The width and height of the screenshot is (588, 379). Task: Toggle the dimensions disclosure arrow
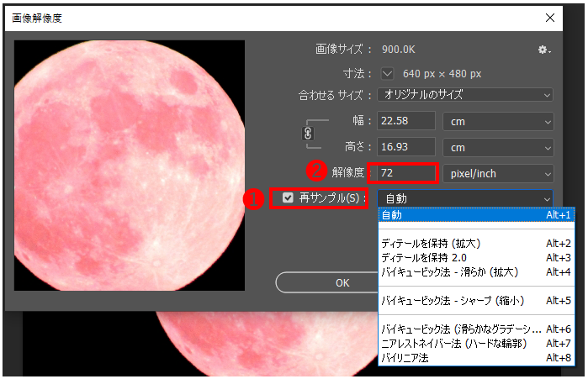tap(387, 72)
